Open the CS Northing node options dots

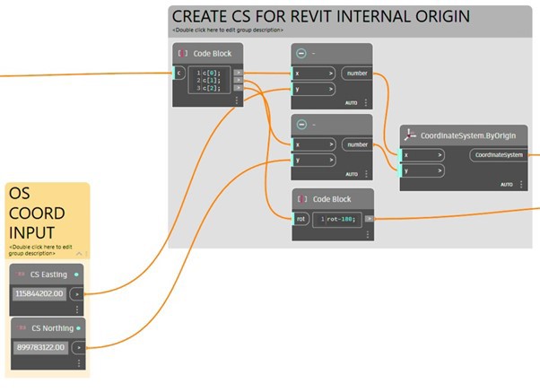[79, 363]
